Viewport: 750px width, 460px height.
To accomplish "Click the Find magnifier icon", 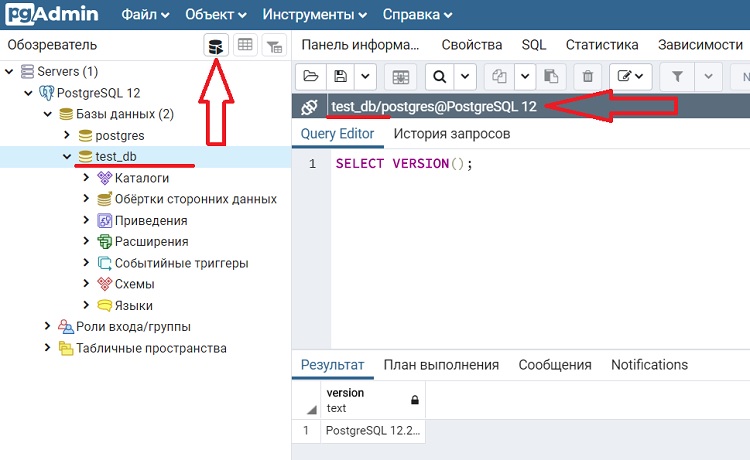I will tap(440, 76).
